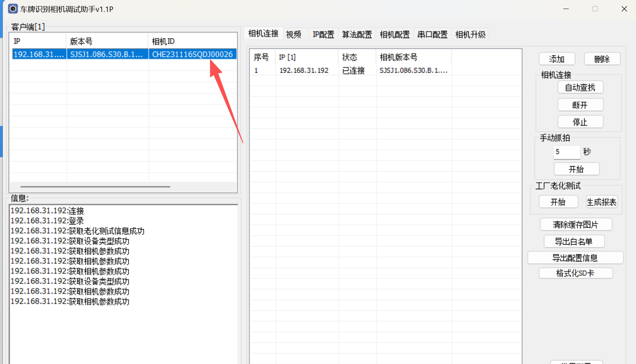This screenshot has width=636, height=364.
Task: Click the 自动查找 button
Action: (x=580, y=87)
